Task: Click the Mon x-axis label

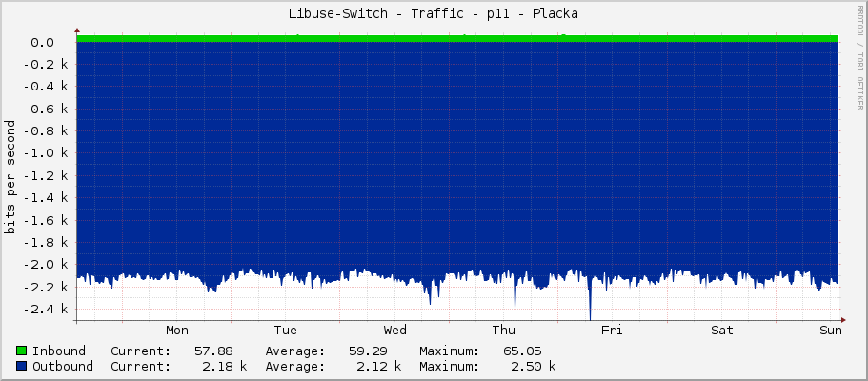Action: click(177, 331)
